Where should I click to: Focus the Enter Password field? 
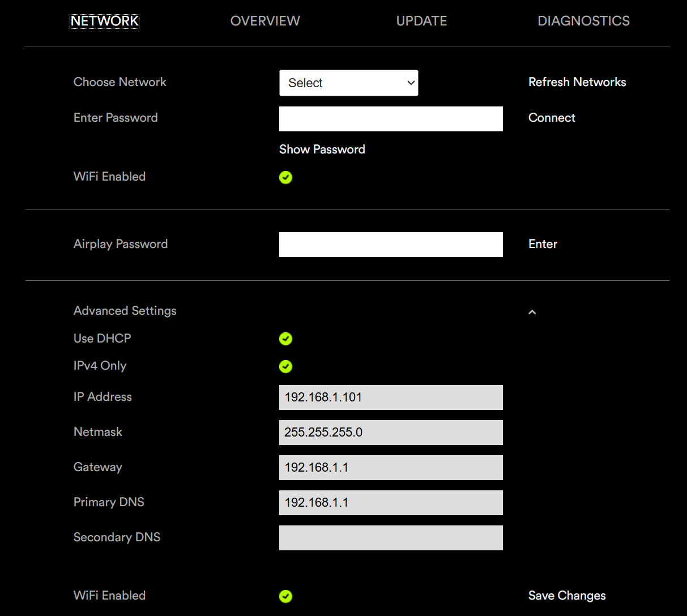pos(391,119)
